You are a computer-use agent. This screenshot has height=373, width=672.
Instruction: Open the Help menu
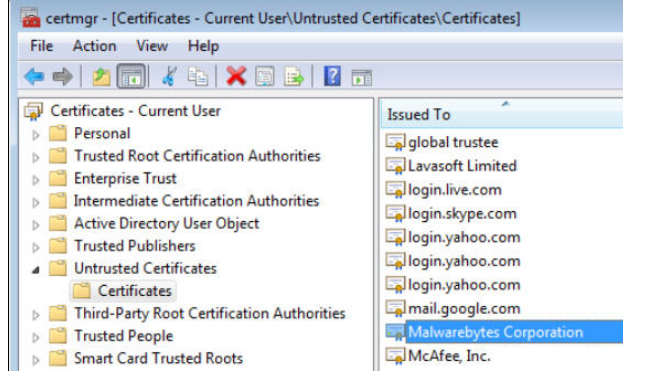click(203, 46)
